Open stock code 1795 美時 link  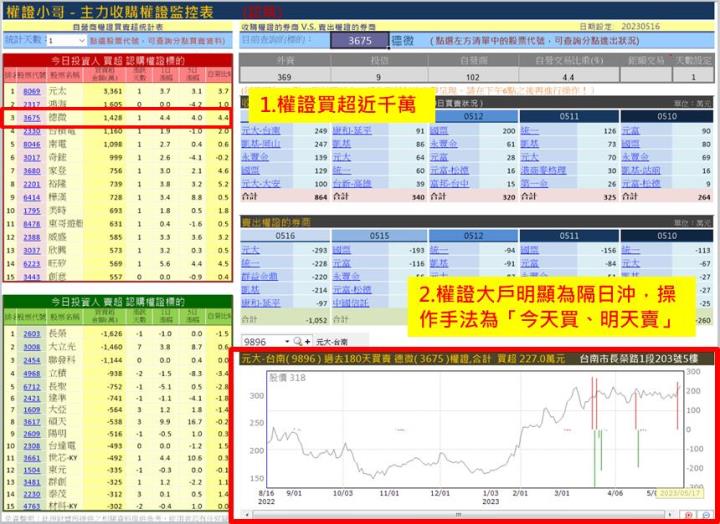(32, 211)
